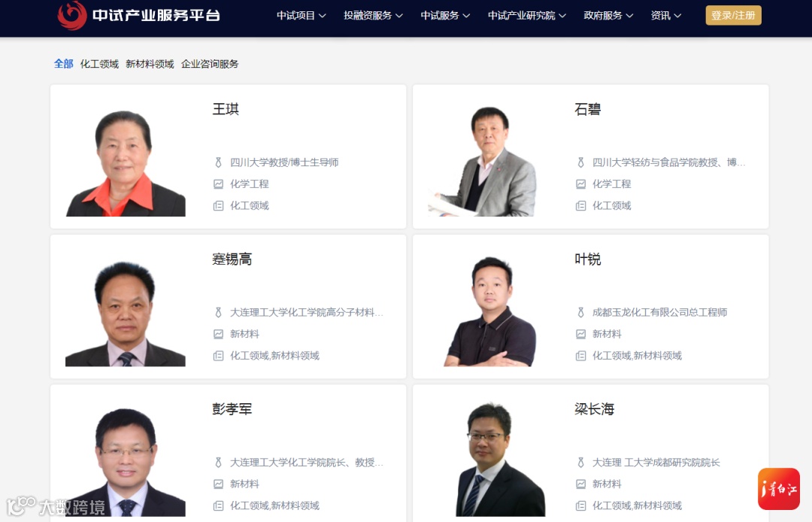This screenshot has width=812, height=522.
Task: Click the red 青白江 floating badge icon
Action: (779, 489)
